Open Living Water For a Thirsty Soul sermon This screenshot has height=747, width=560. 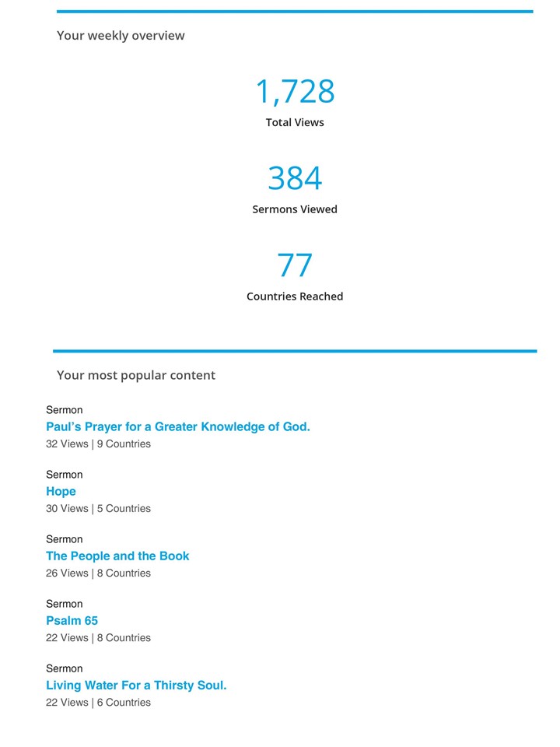tap(136, 686)
